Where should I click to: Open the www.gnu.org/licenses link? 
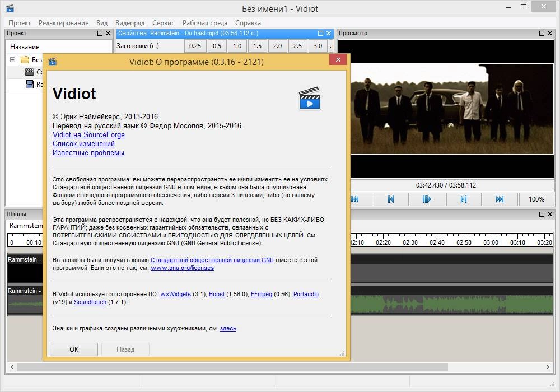coord(182,268)
